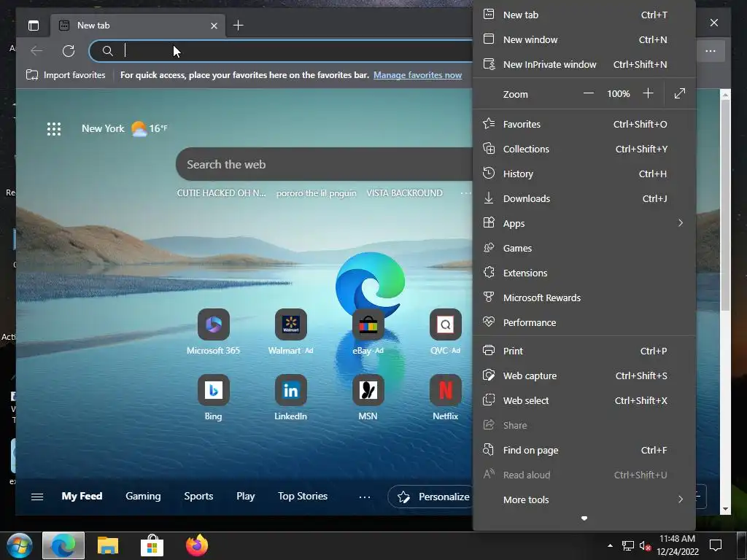Open the app launcher grid icon
The width and height of the screenshot is (747, 560).
[x=54, y=128]
